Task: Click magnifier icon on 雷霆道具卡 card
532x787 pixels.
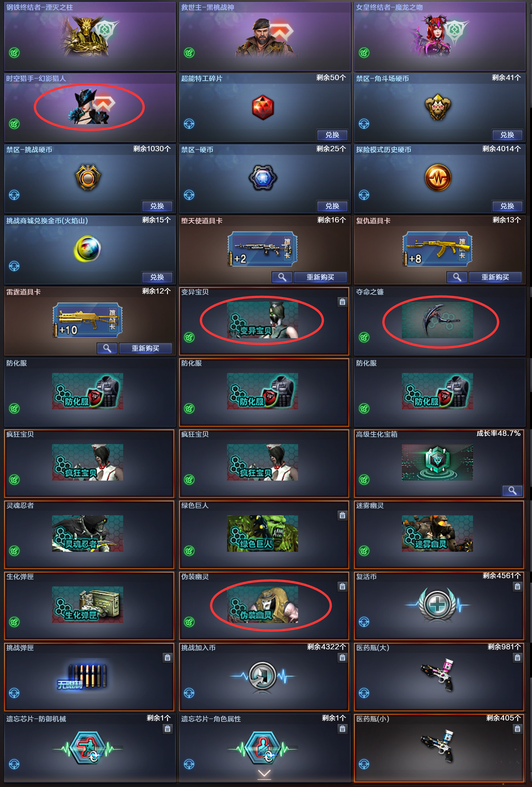Action: (107, 348)
